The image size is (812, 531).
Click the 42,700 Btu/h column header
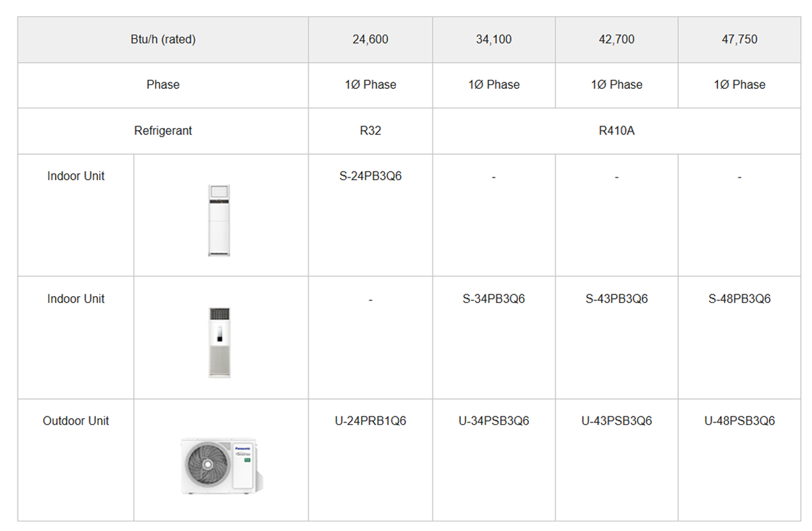[x=616, y=40]
